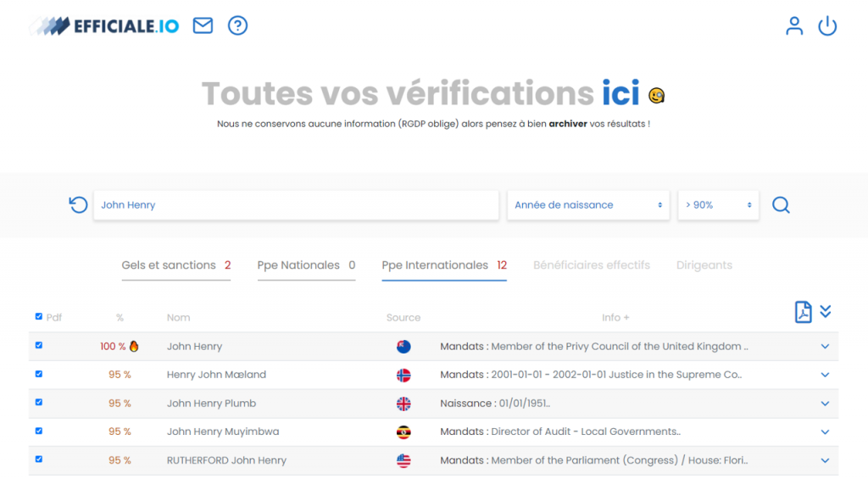
Task: Open the > 90% threshold dropdown
Action: (718, 205)
